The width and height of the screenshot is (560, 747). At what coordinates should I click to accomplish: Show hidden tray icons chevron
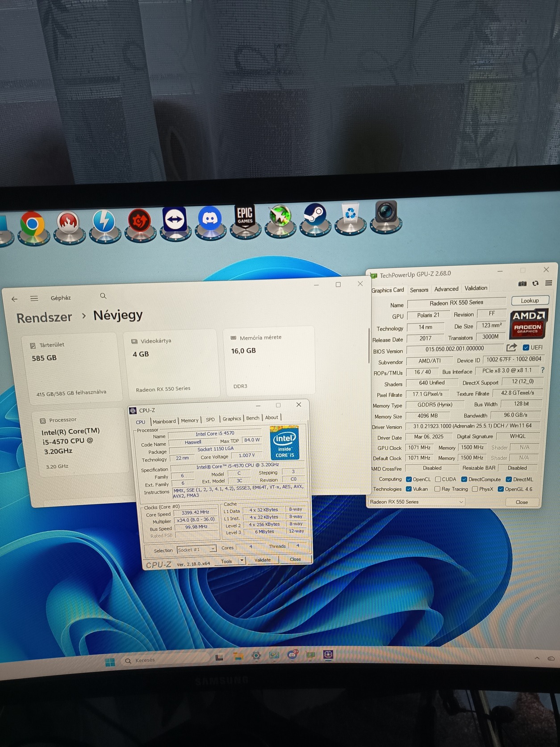[x=537, y=658]
